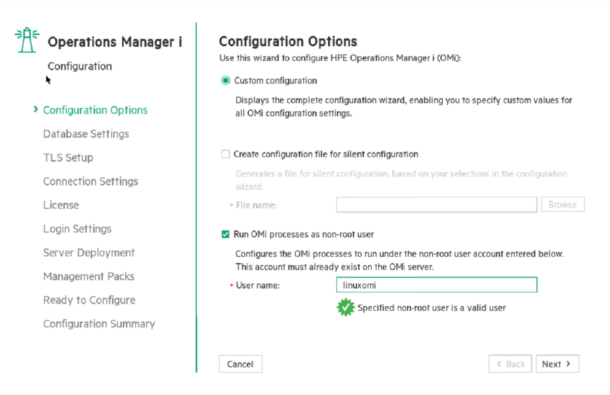Screen dimensions: 610x395
Task: Click the Cancel button
Action: 240,364
